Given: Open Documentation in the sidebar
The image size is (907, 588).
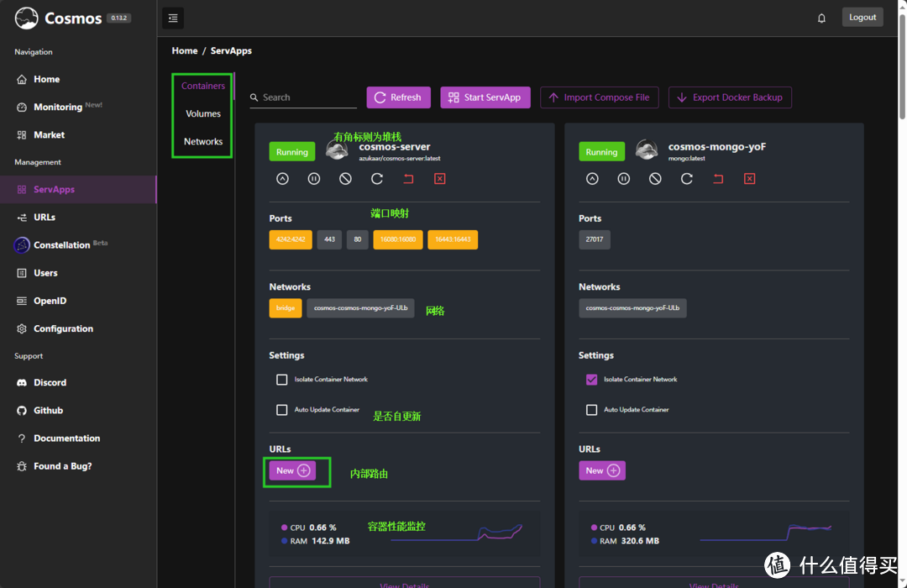Looking at the screenshot, I should click(x=78, y=438).
